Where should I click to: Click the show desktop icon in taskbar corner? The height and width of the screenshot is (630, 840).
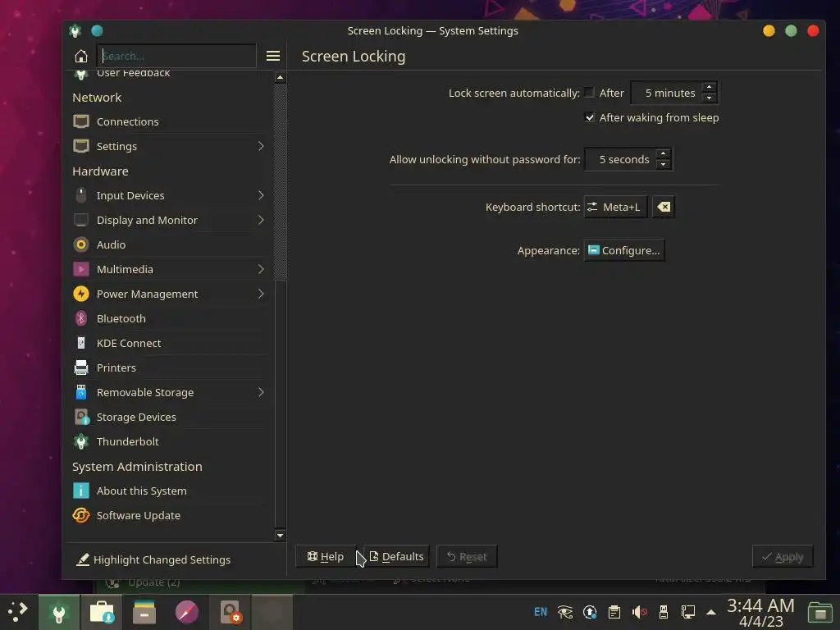click(x=819, y=612)
